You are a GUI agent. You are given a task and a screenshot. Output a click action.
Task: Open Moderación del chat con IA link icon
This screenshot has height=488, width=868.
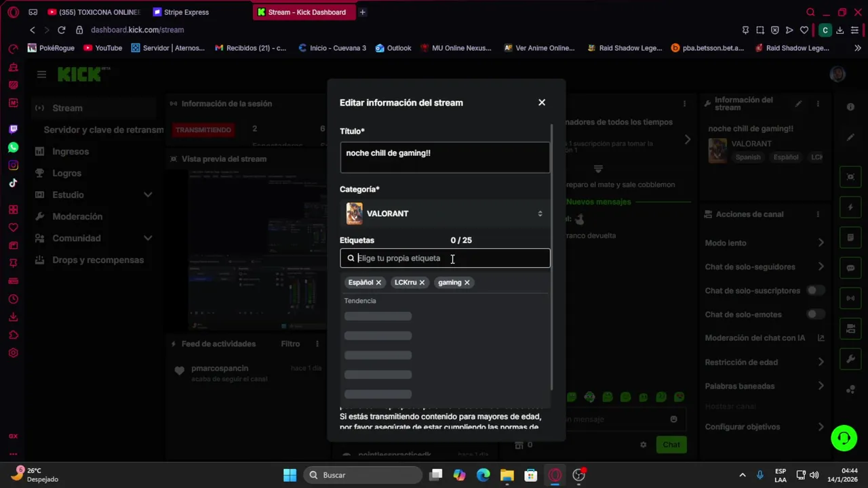821,338
